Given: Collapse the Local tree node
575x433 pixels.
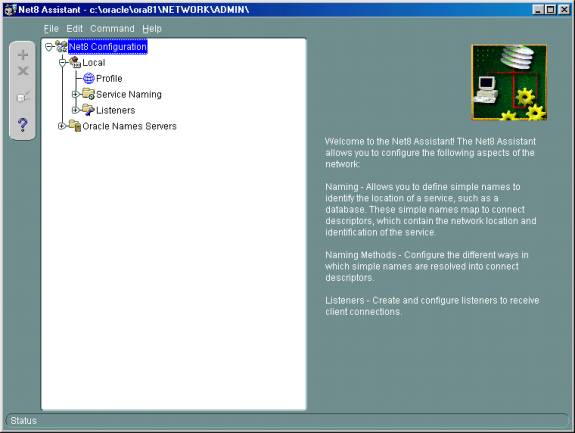Looking at the screenshot, I should (x=62, y=62).
